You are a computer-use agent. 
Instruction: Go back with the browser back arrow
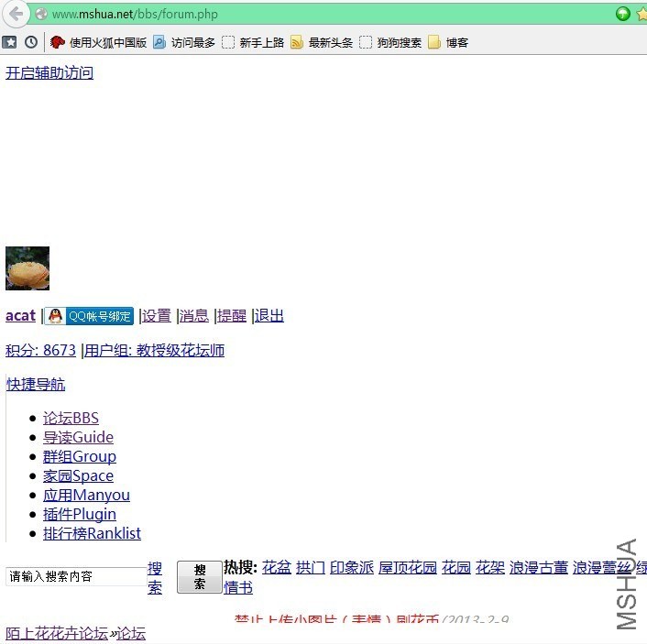16,14
